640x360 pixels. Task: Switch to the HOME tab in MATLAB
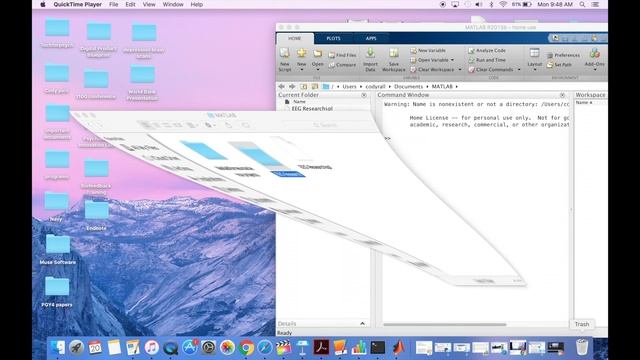tap(295, 38)
